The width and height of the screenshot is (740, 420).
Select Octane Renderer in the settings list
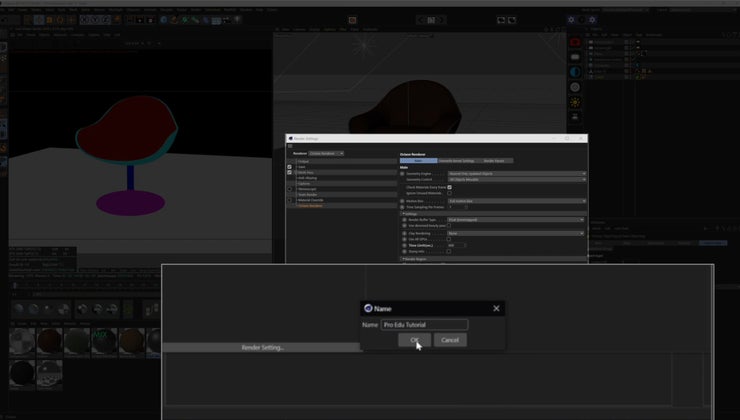coord(310,206)
